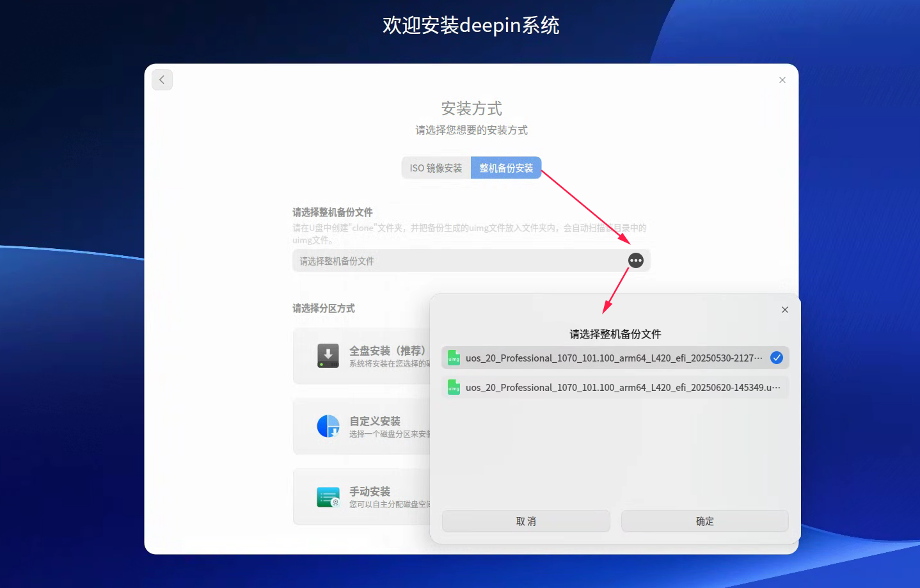The width and height of the screenshot is (920, 588).
Task: Toggle blue checkmark on 20250530 file
Action: pyautogui.click(x=777, y=358)
